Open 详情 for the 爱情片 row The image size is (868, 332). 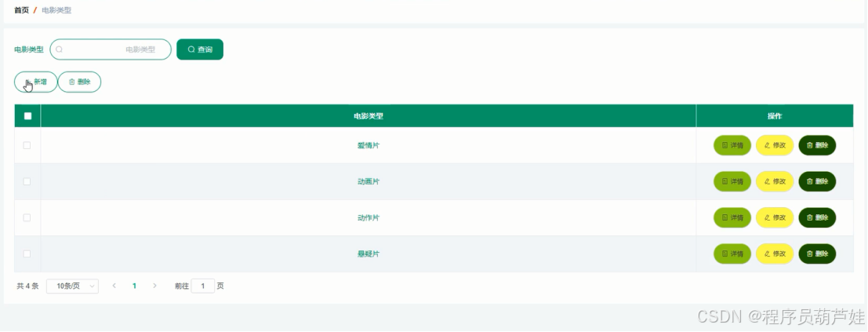(x=732, y=145)
